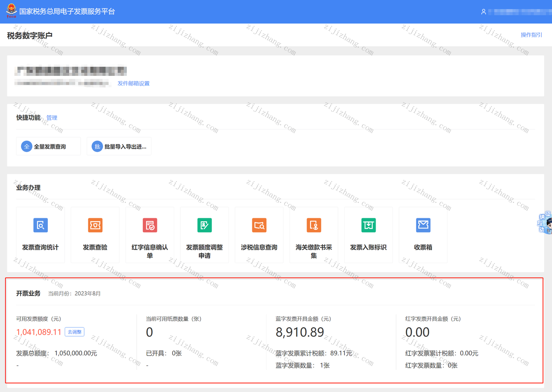Click available quota value 1,041,089.11
The width and height of the screenshot is (552, 392).
pos(39,332)
